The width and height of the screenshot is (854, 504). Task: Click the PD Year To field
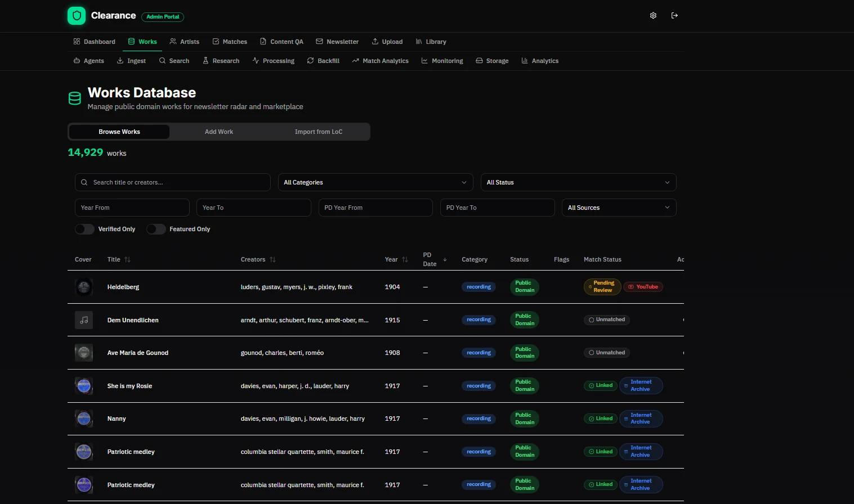[x=498, y=208]
